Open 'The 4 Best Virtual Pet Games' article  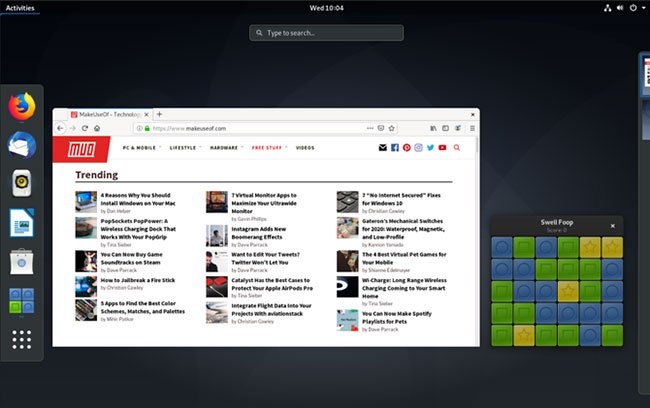point(404,258)
